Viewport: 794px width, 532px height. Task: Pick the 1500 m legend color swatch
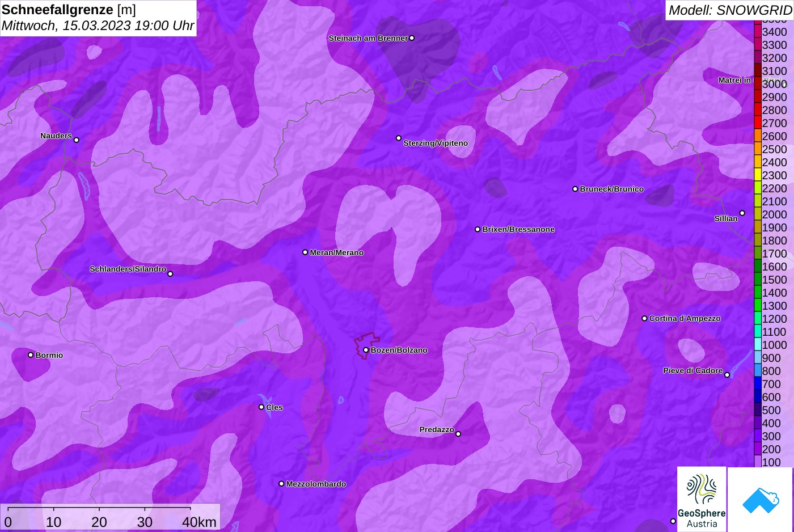(758, 280)
